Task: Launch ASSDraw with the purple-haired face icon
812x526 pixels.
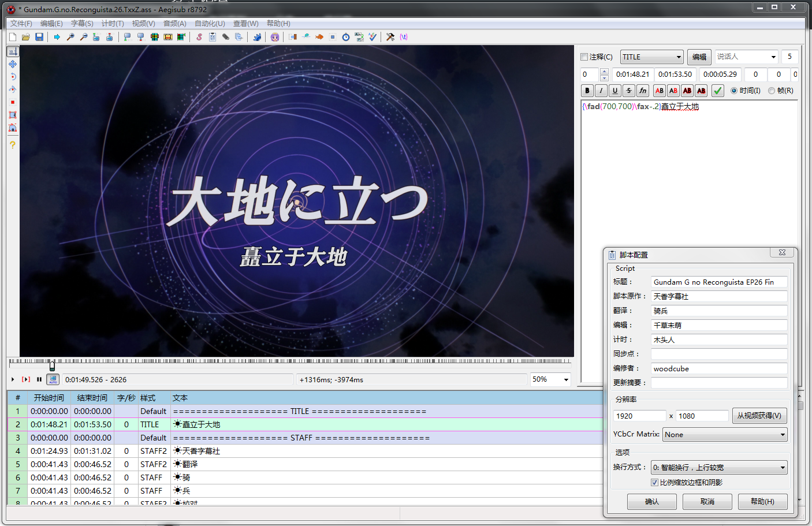Action: pos(275,37)
